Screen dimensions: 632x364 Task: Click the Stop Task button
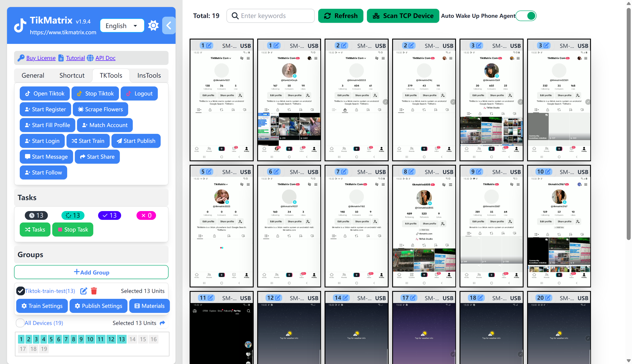[73, 230]
